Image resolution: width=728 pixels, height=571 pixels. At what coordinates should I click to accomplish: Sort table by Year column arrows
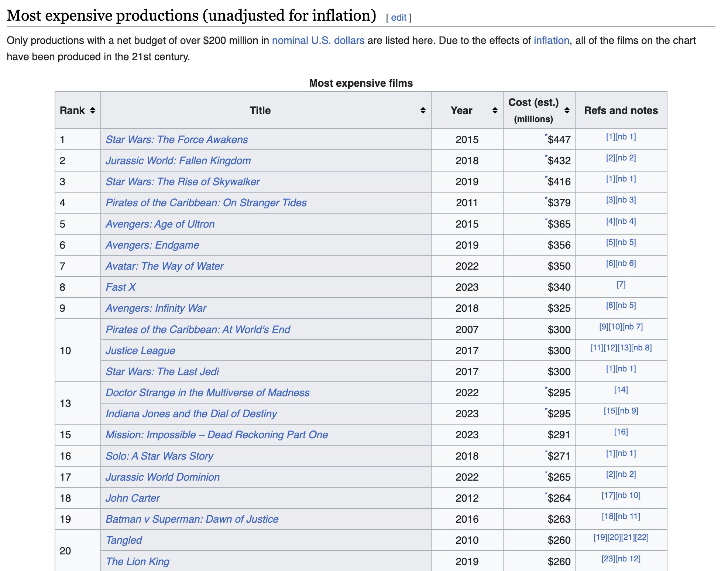tap(495, 110)
